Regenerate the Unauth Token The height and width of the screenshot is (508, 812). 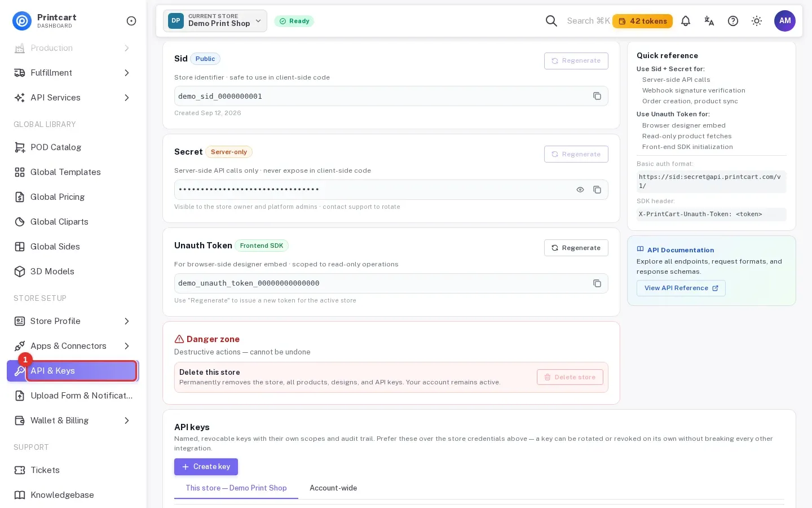click(576, 248)
